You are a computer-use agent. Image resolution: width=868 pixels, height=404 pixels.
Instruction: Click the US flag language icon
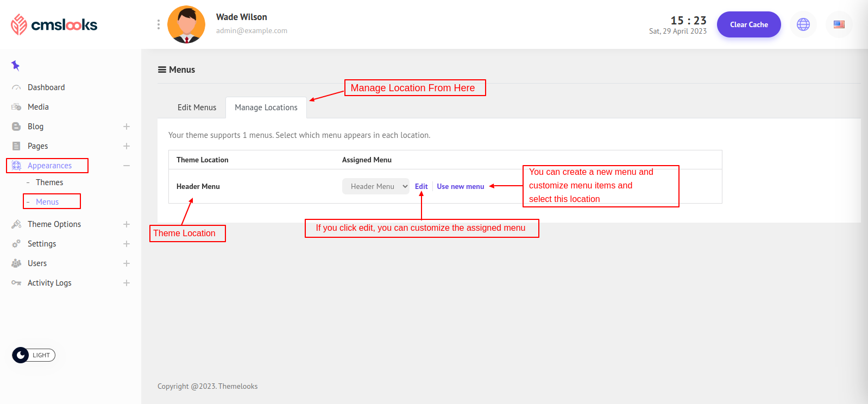click(839, 24)
